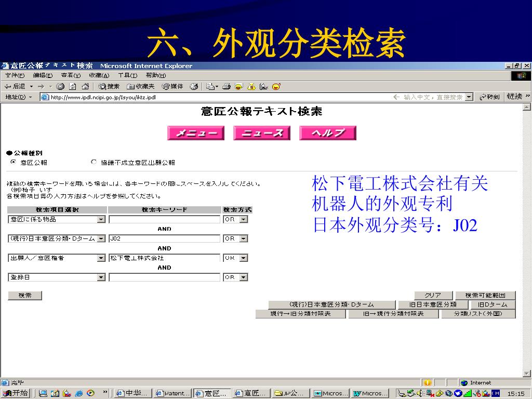
Task: Click the pink メニュー button
Action: pyautogui.click(x=196, y=133)
